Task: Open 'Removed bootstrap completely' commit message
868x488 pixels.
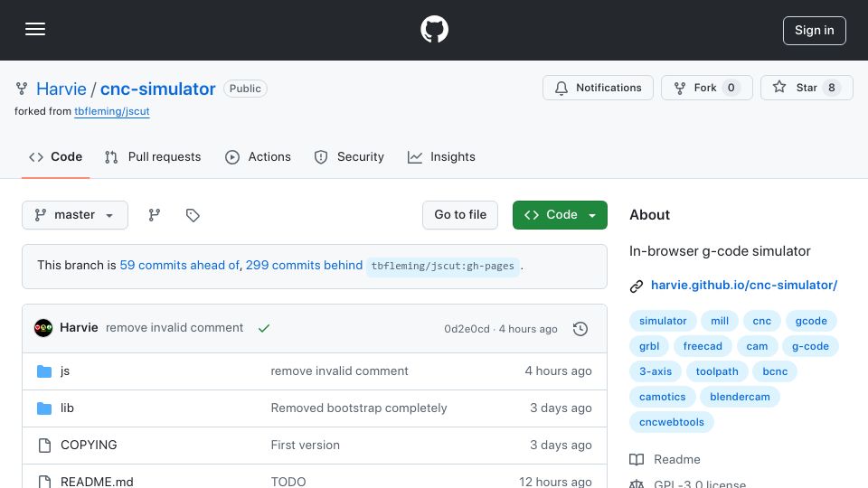Action: click(359, 408)
